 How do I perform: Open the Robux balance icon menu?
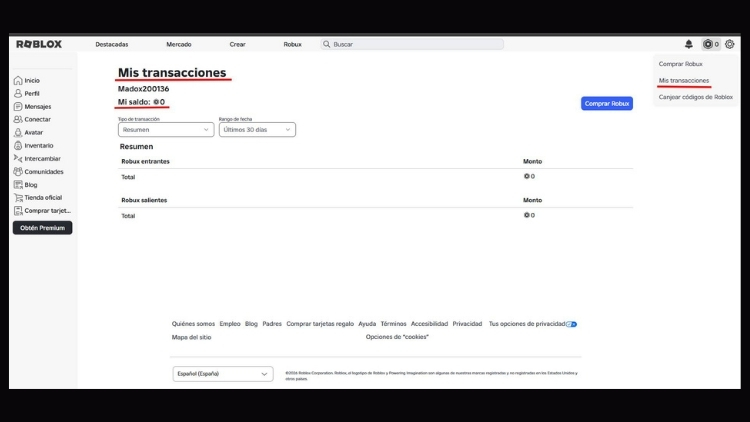coord(709,44)
